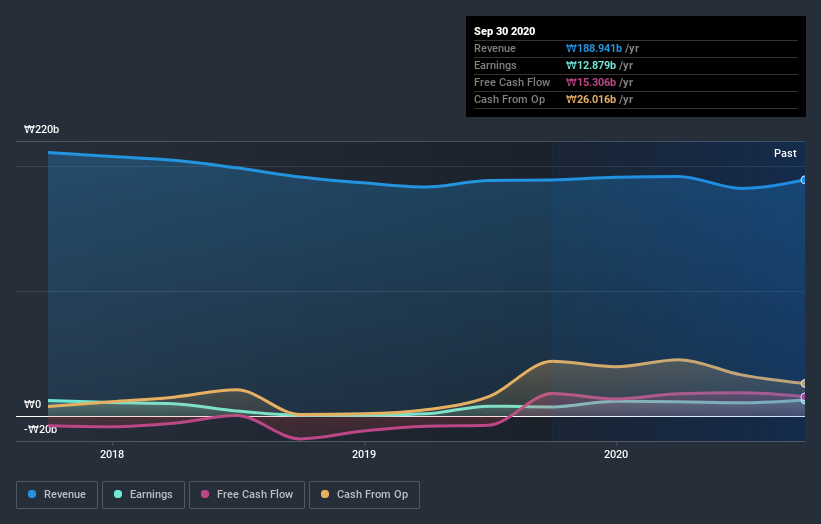Toggle the Cash From Op legend button

364,495
